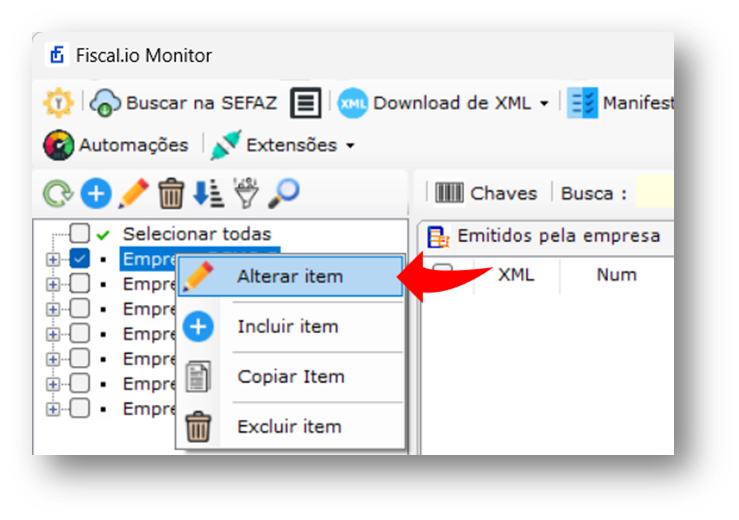The height and width of the screenshot is (520, 739).
Task: Check the last Empresa checkbox in tree
Action: pos(80,408)
